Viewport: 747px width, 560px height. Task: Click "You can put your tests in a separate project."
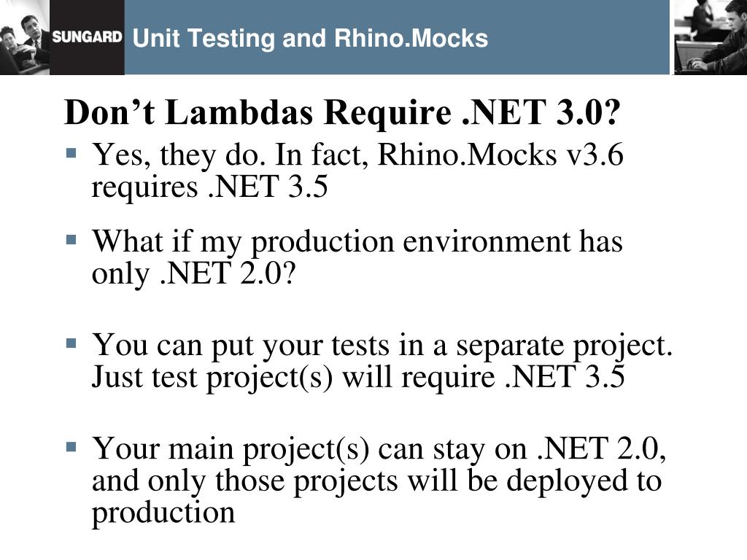(382, 345)
